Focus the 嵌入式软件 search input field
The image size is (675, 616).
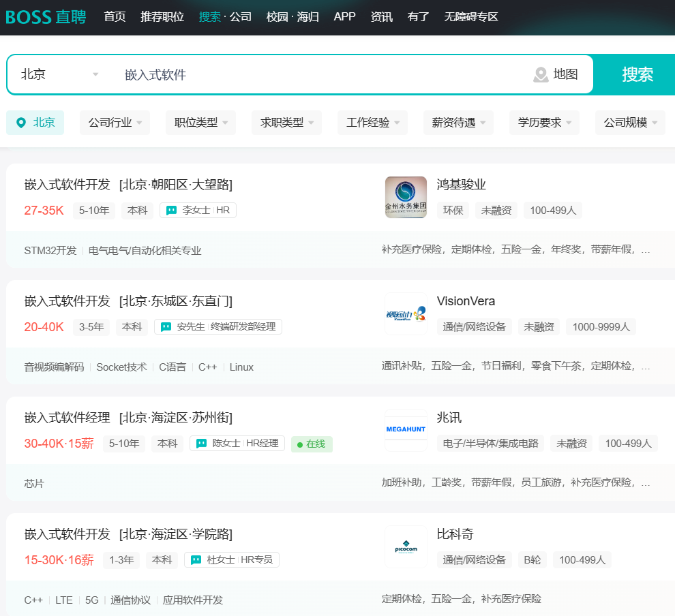click(x=318, y=75)
